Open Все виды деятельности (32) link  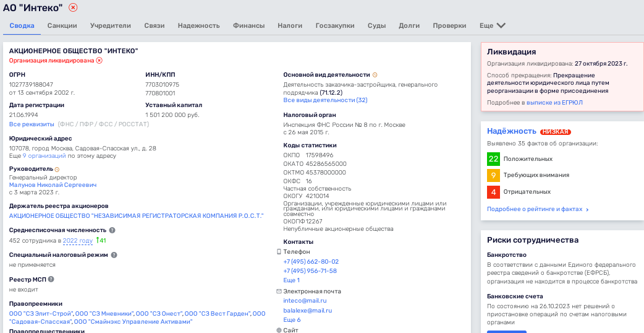point(325,100)
